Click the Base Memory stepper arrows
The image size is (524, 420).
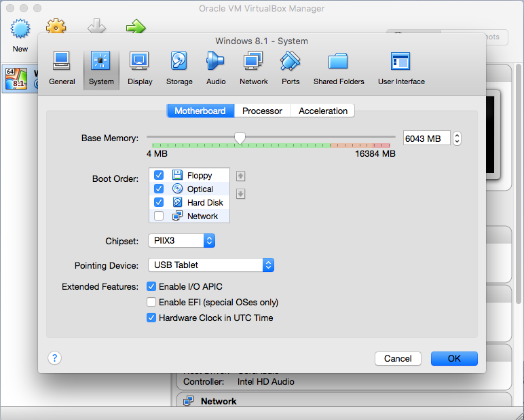coord(457,138)
